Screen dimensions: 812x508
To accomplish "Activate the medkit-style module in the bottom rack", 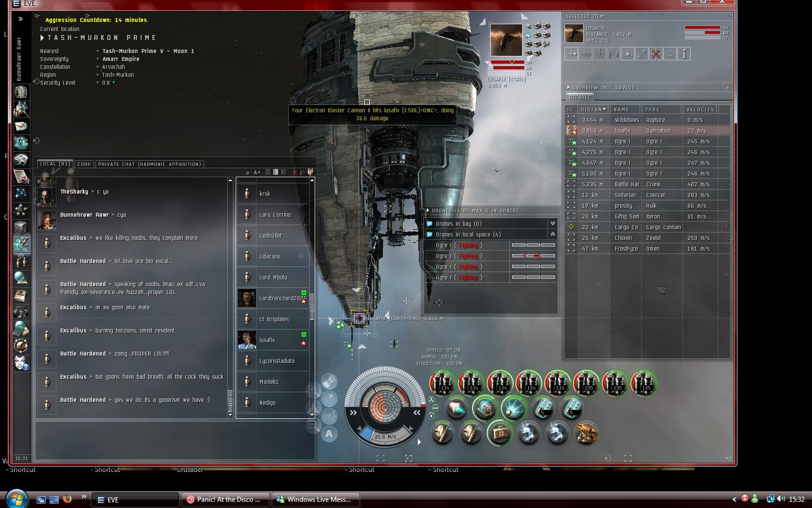I will pos(500,433).
